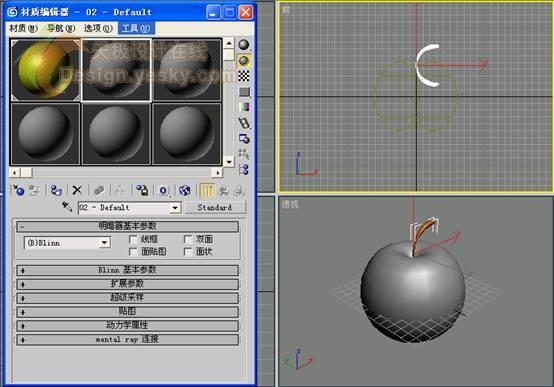Image resolution: width=554 pixels, height=387 pixels.
Task: Click sample slots vertical scroll down arrow
Action: 229,162
